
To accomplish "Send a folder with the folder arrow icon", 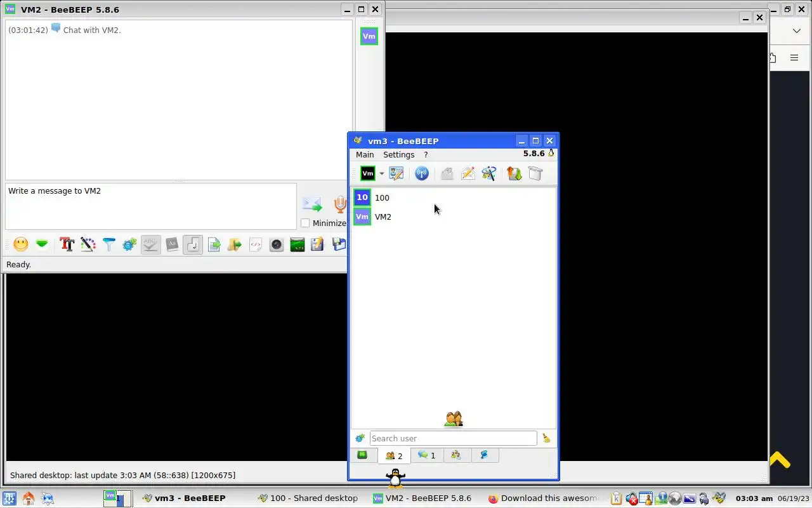I will [x=235, y=244].
